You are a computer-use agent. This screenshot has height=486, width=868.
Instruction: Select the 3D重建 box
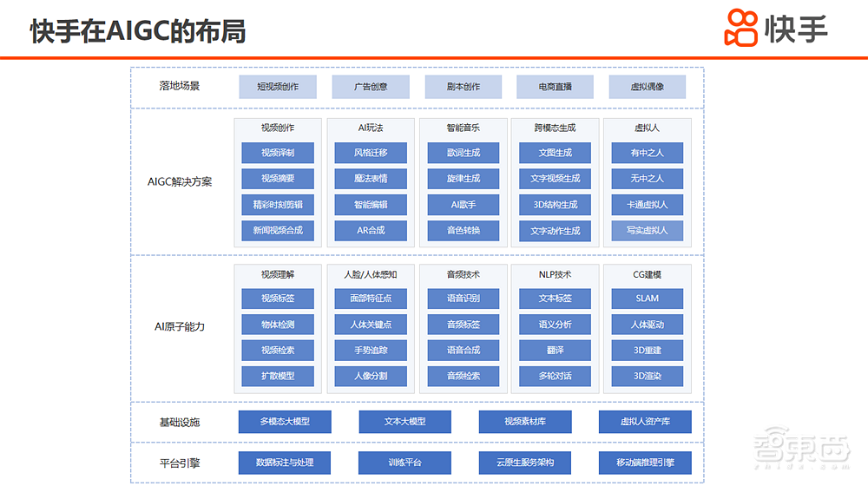tap(648, 351)
